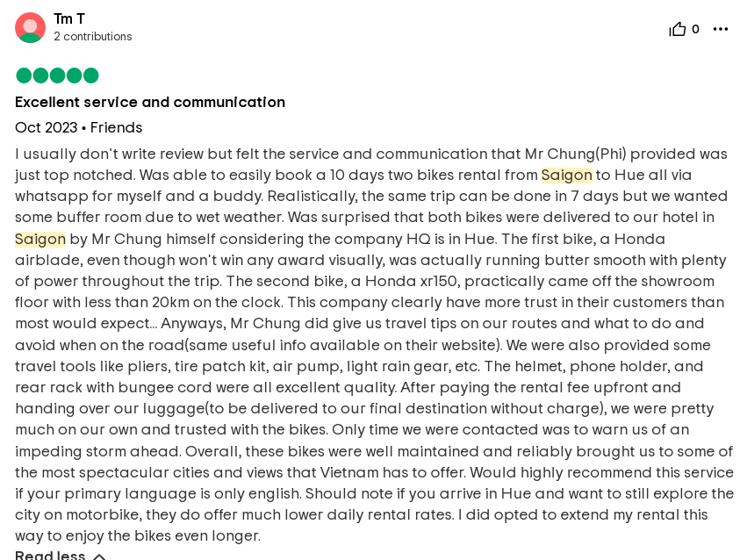Viewport: 747px width, 560px height.
Task: Click the fifth green rating bubble
Action: (90, 75)
